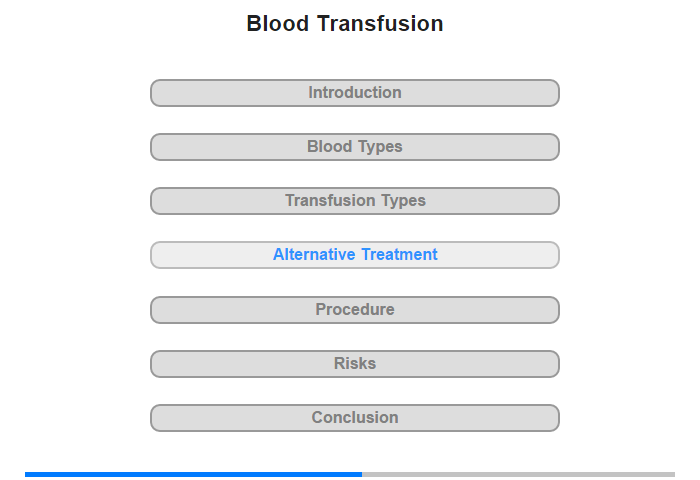Open the Introduction section

tap(354, 93)
